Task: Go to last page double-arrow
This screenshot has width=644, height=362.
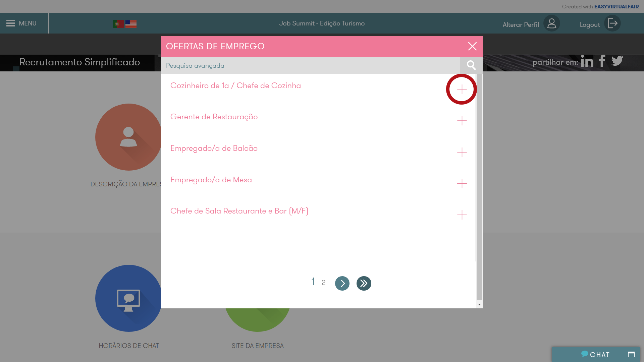Action: point(364,284)
